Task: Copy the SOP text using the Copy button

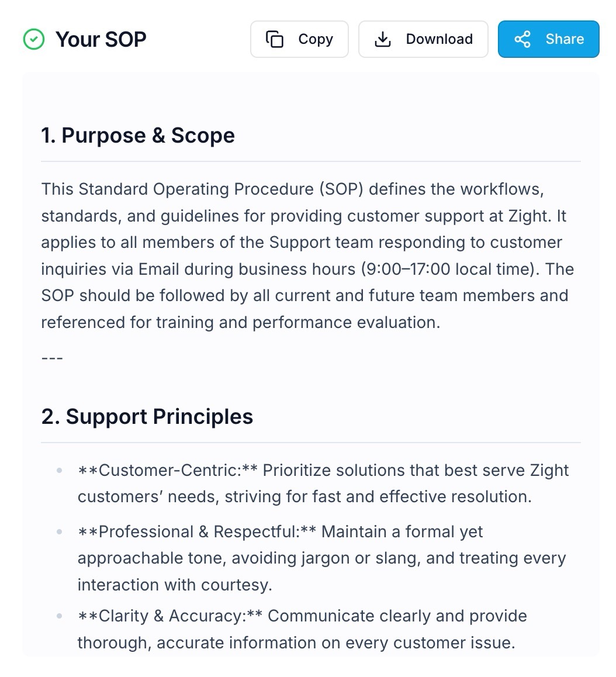Action: coord(299,39)
